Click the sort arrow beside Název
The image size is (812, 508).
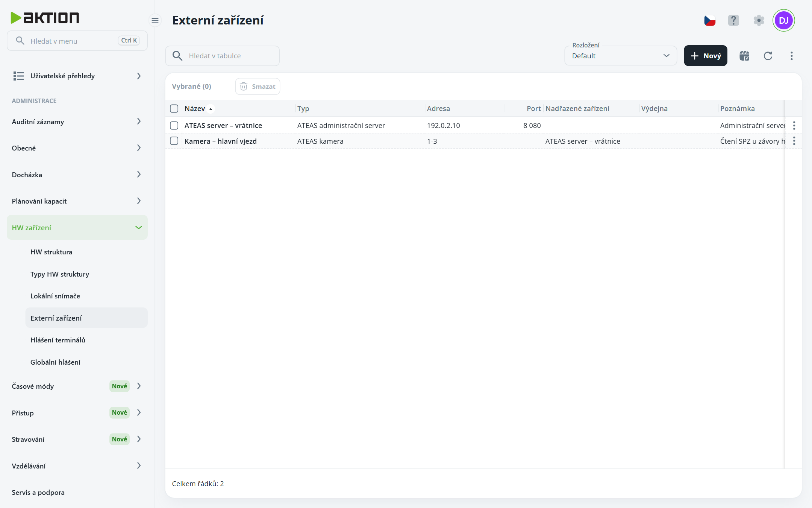click(211, 109)
